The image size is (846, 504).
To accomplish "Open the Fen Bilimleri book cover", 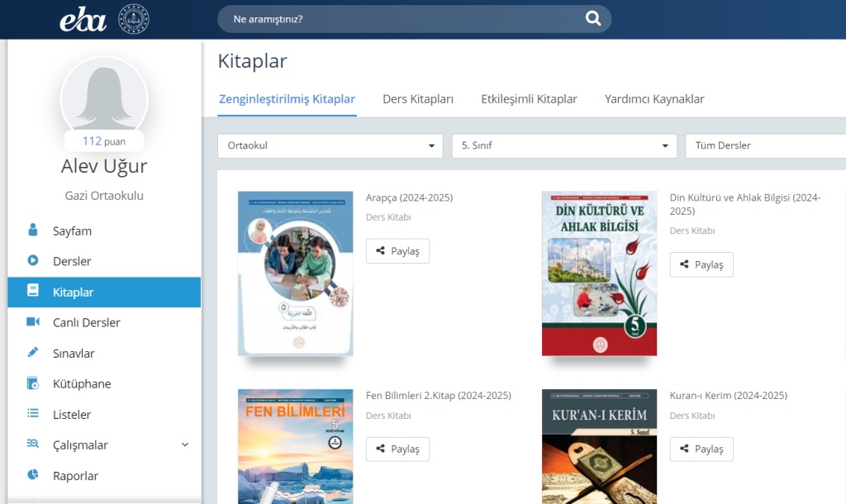I will point(295,446).
